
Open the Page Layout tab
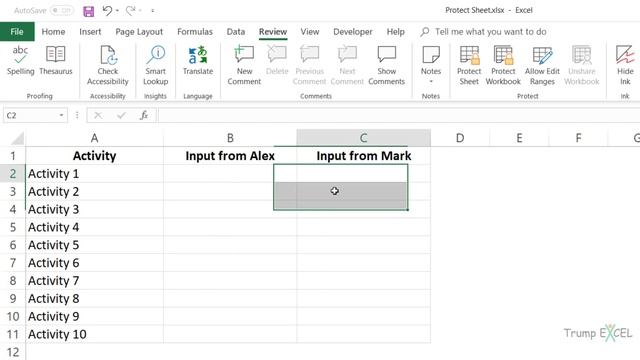[x=139, y=31]
